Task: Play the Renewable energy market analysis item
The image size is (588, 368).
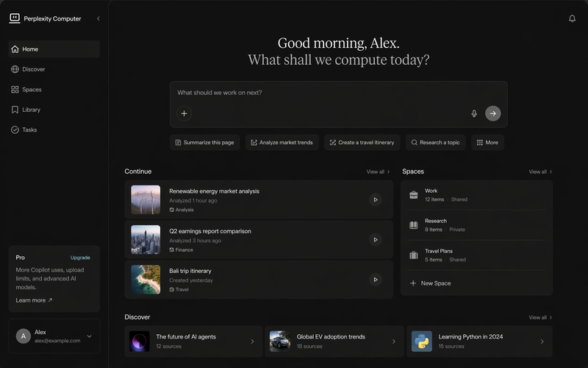Action: pos(375,199)
